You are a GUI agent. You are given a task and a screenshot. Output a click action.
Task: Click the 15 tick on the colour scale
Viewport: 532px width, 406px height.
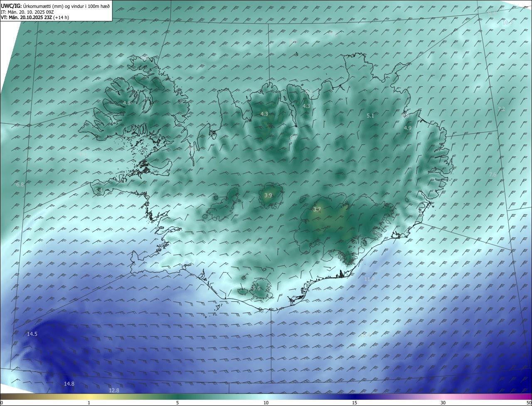point(355,403)
